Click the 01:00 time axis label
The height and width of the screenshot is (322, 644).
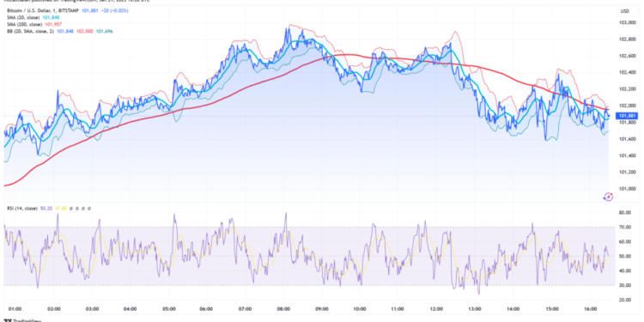[x=15, y=308]
